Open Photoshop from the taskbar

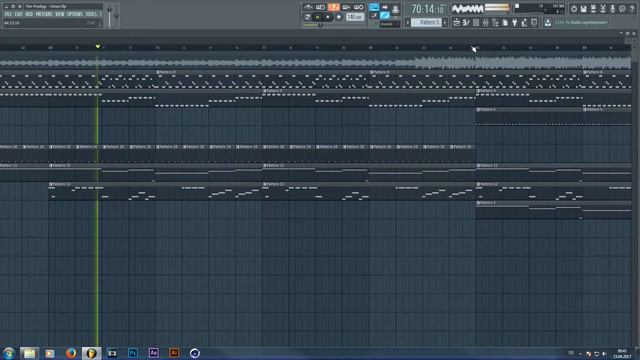(x=133, y=353)
